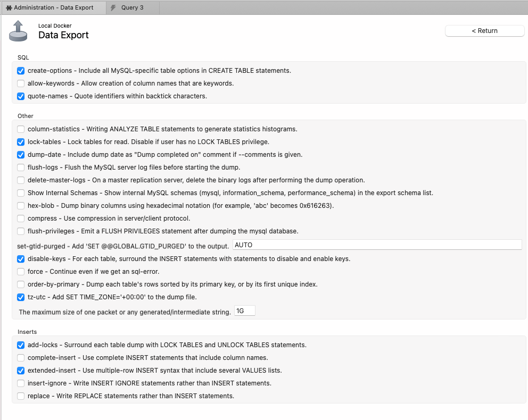Enable the hex-blob option
This screenshot has height=420, width=528.
[21, 206]
